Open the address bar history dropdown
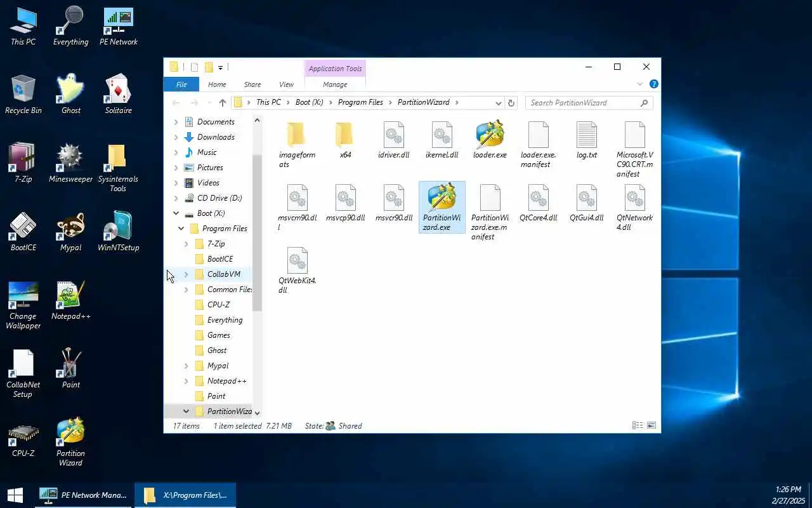 coord(499,103)
